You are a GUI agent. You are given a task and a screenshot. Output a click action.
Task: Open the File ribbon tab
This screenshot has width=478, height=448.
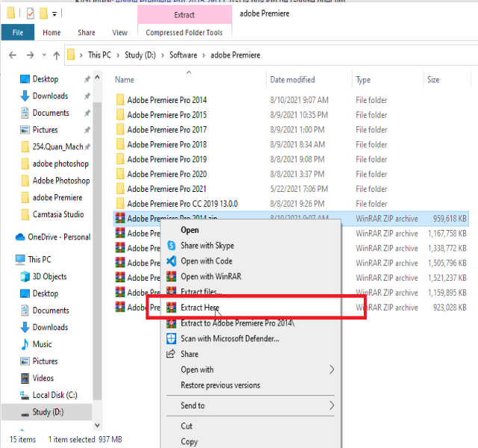click(x=18, y=33)
